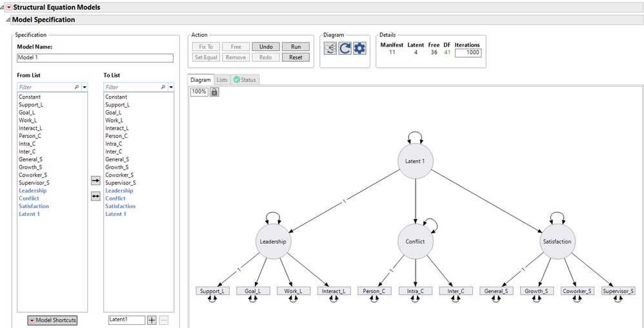Click the Redo button
This screenshot has height=328, width=644.
pos(266,57)
